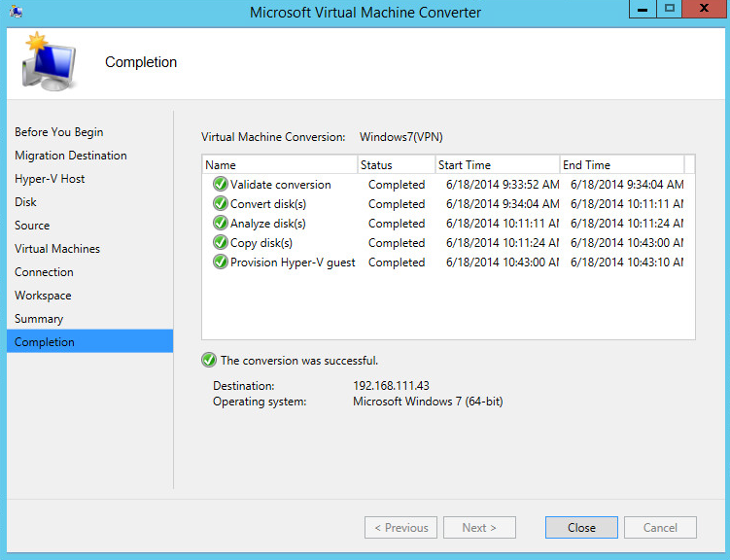The image size is (730, 560).
Task: Go to Virtual Machines step
Action: pyautogui.click(x=57, y=248)
